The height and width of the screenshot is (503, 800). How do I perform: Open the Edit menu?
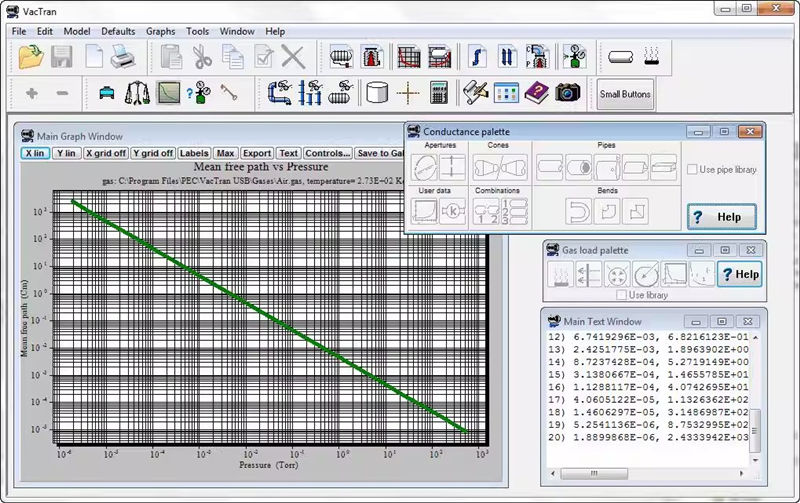[44, 31]
